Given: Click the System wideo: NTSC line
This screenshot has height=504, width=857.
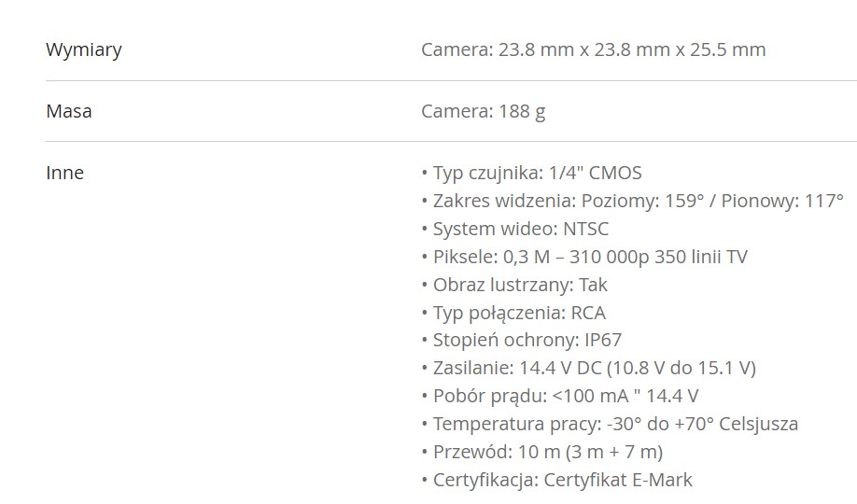Looking at the screenshot, I should pyautogui.click(x=515, y=229).
